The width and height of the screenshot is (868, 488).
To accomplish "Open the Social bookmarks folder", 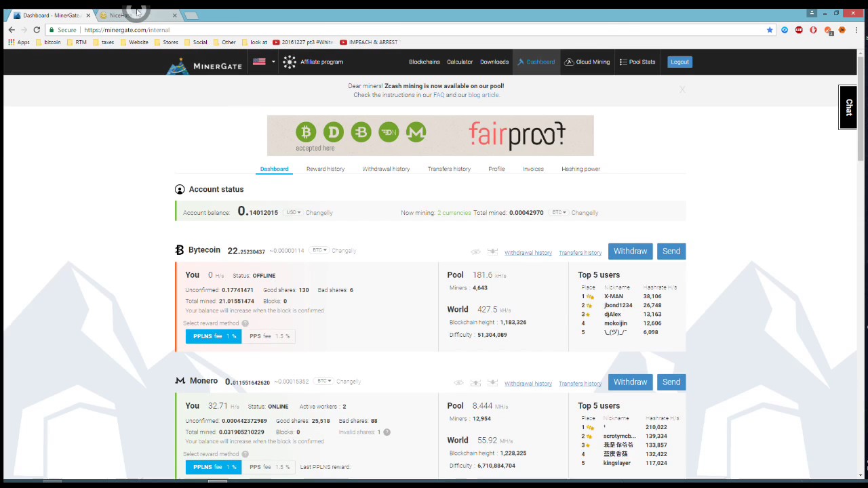I will click(195, 42).
